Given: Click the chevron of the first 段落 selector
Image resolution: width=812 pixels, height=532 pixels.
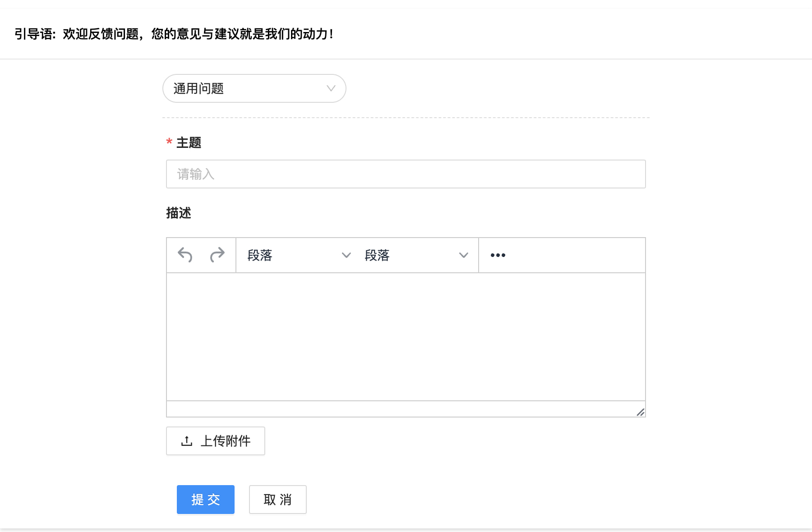Looking at the screenshot, I should tap(346, 255).
